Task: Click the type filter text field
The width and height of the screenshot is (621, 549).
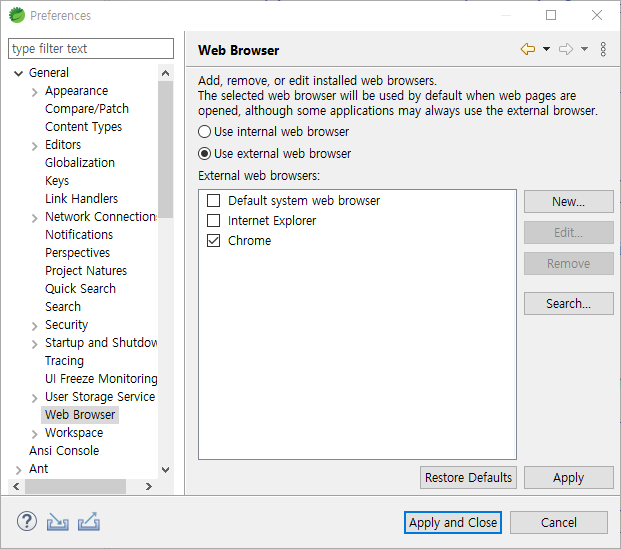Action: click(x=91, y=48)
